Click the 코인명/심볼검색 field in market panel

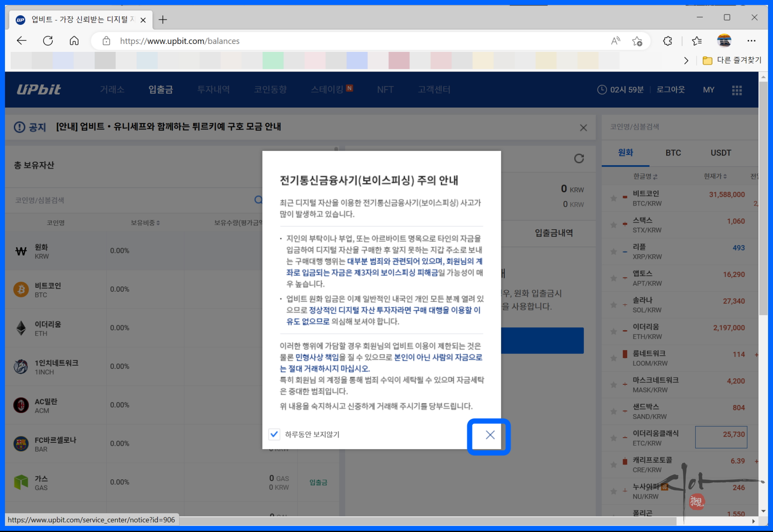tap(672, 127)
